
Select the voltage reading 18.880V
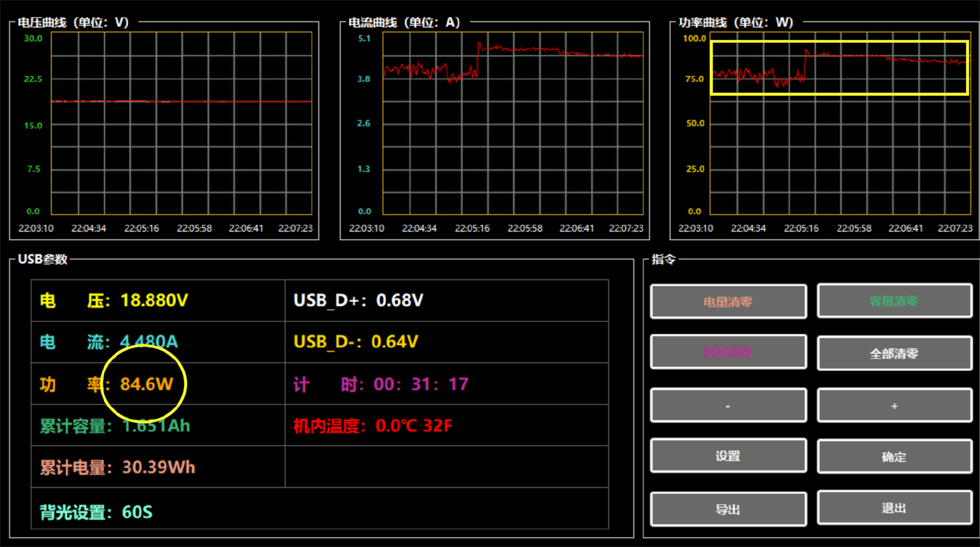(x=154, y=300)
